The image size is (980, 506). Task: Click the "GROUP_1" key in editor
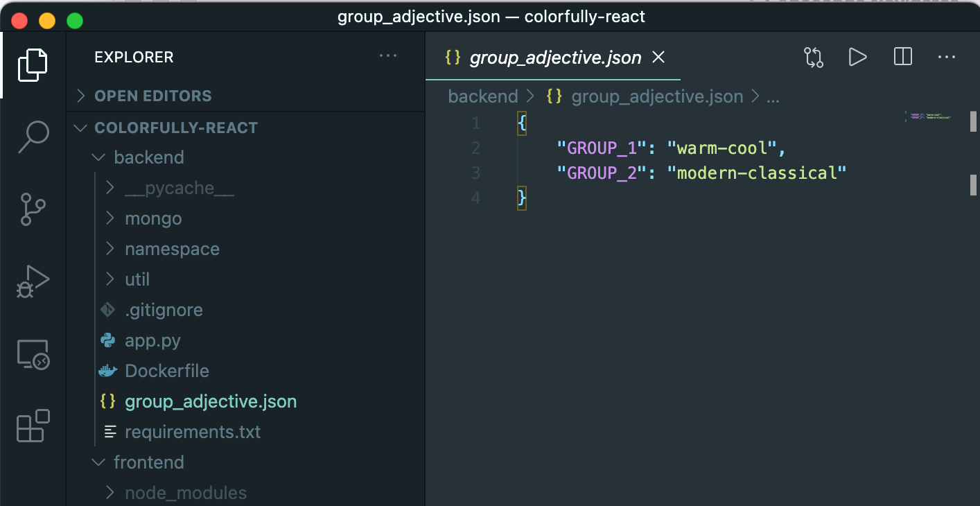pos(602,148)
